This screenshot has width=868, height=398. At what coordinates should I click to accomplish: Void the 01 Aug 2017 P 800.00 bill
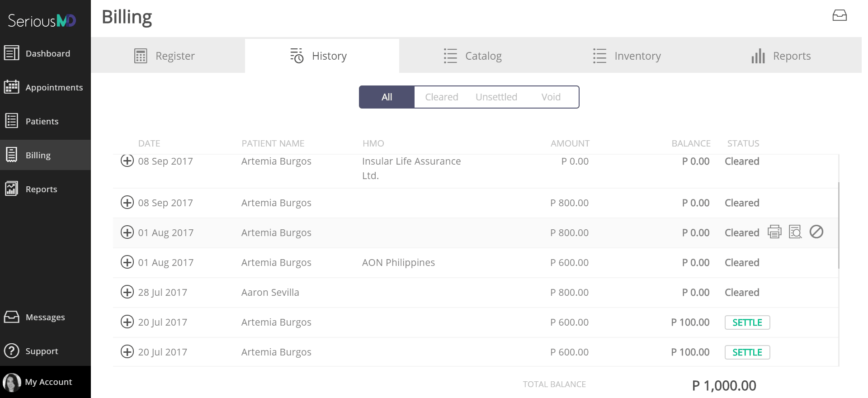pos(816,232)
